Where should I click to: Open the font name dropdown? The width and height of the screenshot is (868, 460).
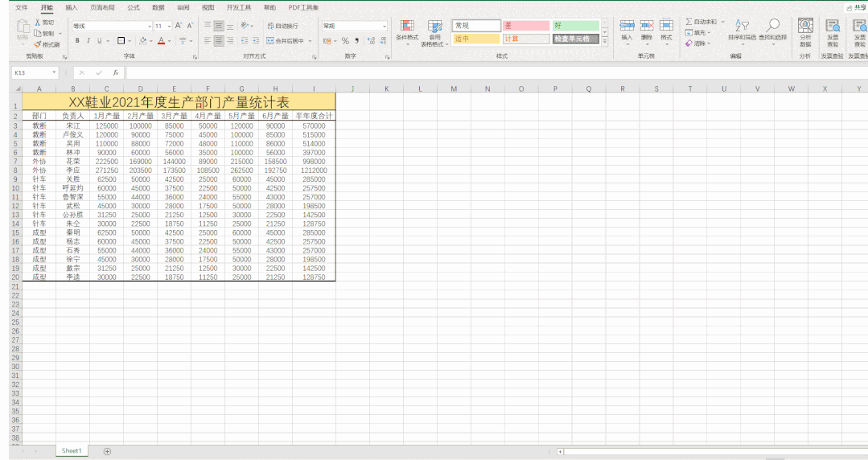tap(150, 26)
